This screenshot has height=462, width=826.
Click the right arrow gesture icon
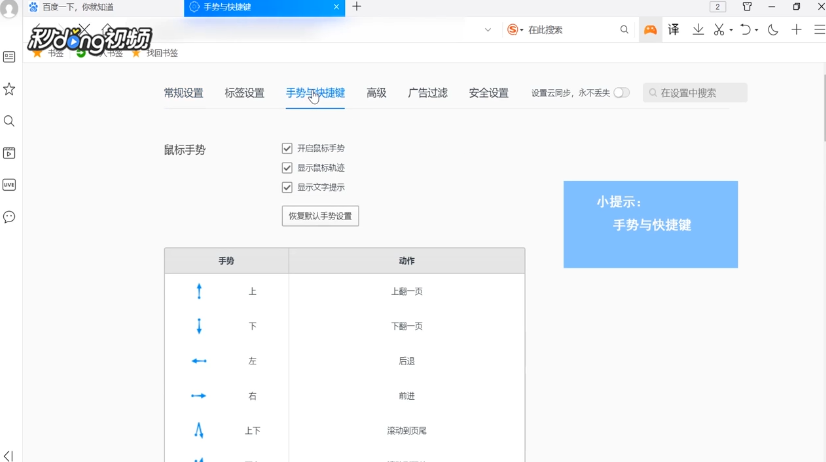199,396
